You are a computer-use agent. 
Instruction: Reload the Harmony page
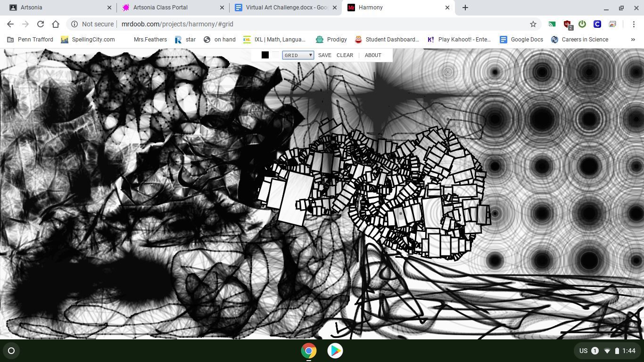pyautogui.click(x=41, y=24)
